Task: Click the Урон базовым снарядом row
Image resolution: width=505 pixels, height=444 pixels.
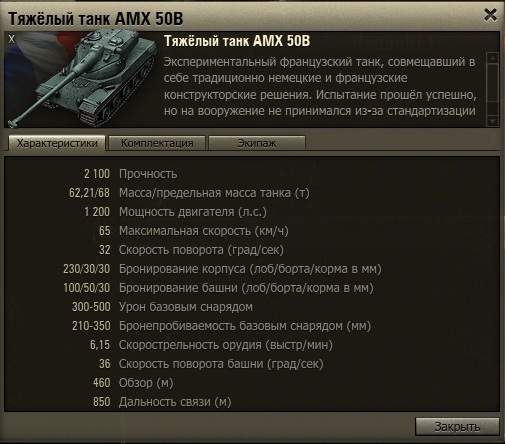Action: 162,307
